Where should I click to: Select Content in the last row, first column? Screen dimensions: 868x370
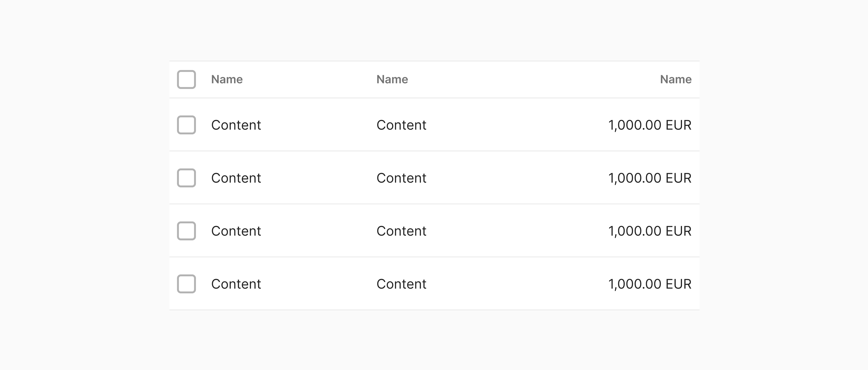pyautogui.click(x=236, y=284)
